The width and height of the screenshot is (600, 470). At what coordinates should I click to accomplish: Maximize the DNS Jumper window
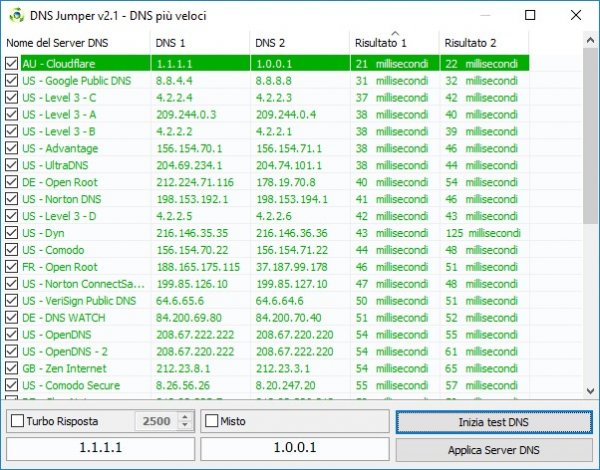click(x=530, y=15)
